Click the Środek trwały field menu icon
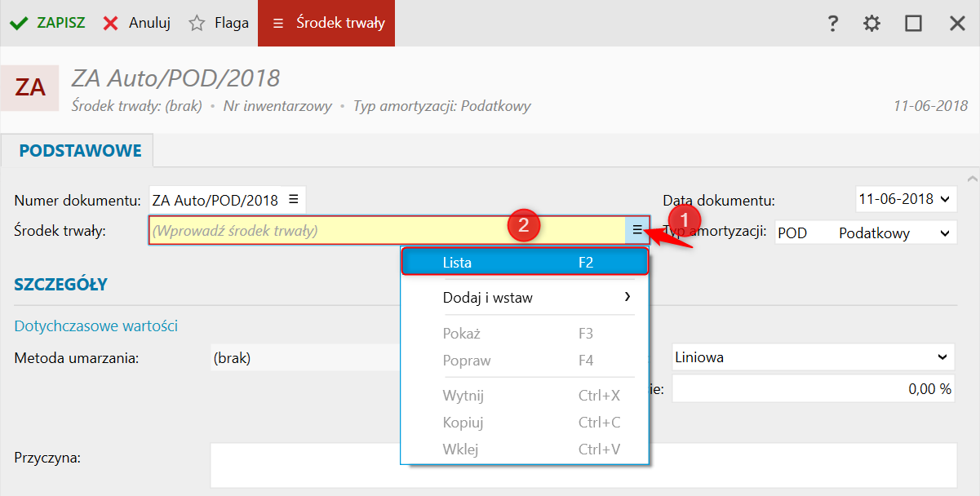The height and width of the screenshot is (496, 980). pos(637,230)
